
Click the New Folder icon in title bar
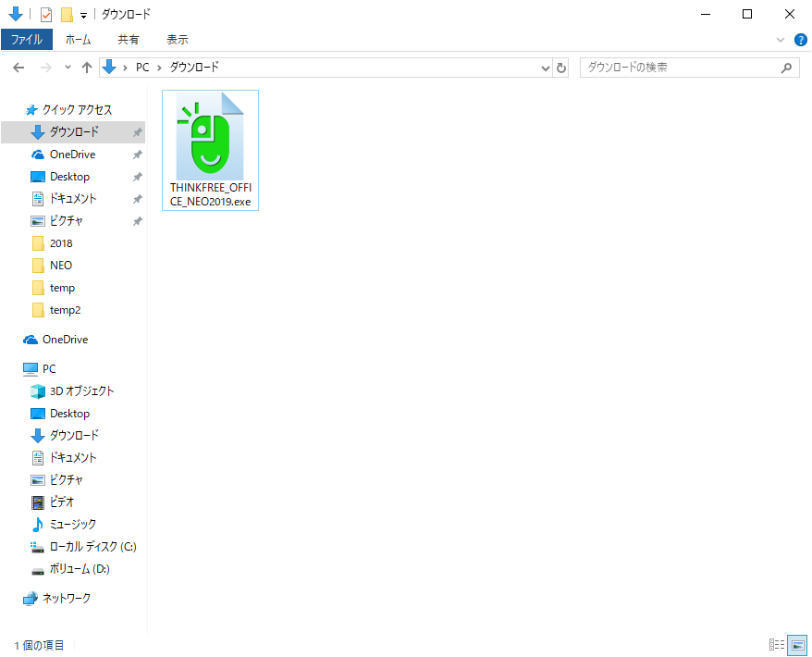coord(67,15)
